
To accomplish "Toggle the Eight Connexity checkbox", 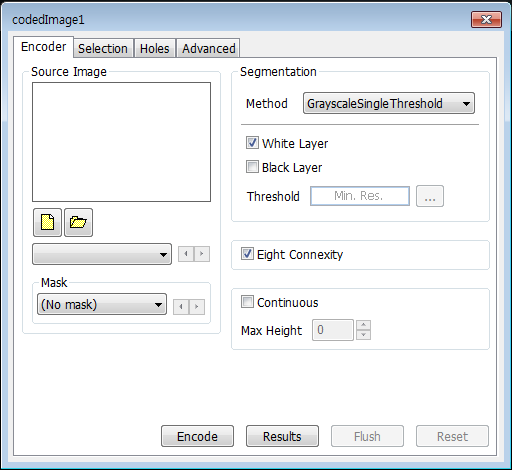I will point(247,254).
